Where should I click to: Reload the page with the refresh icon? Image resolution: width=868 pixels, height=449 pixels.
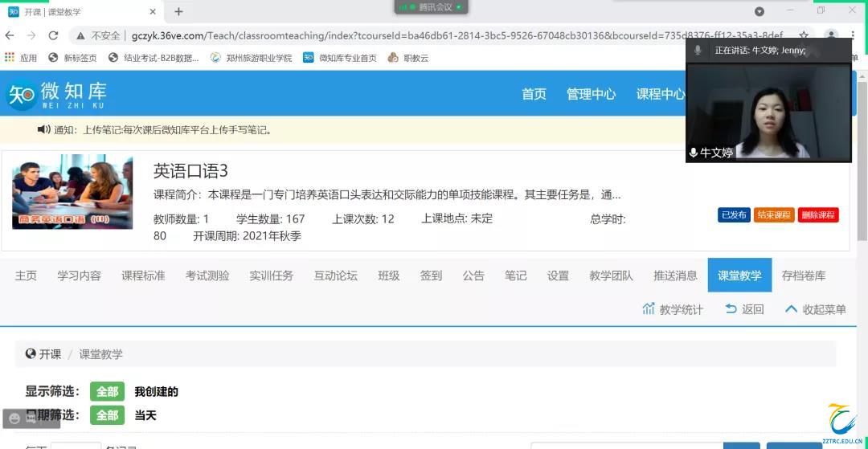[x=53, y=35]
